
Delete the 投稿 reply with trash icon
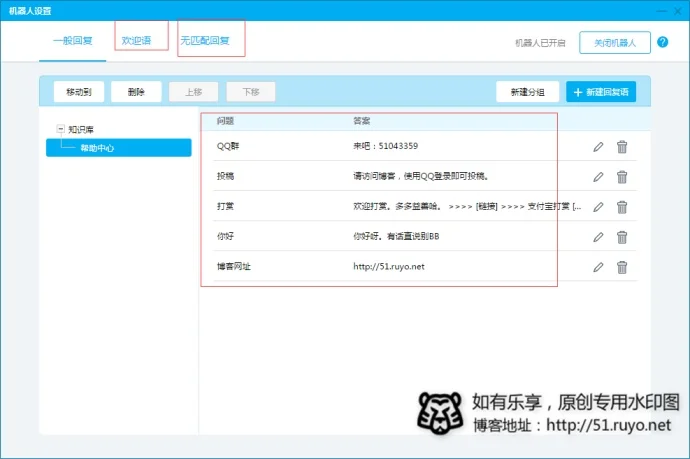622,177
